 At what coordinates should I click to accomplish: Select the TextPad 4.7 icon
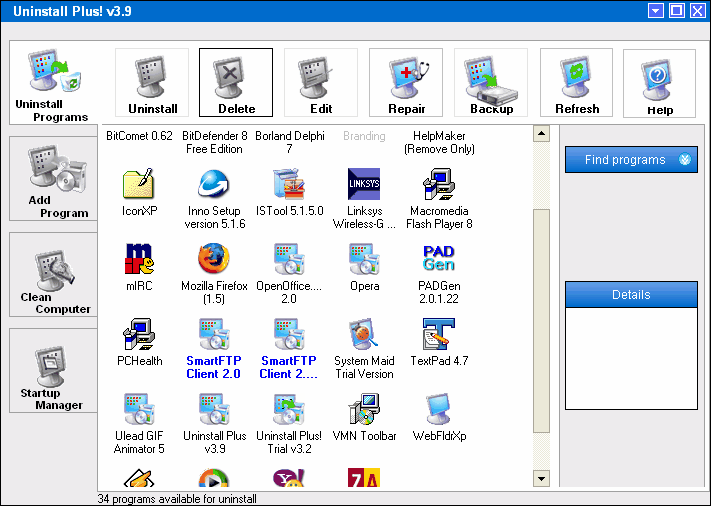click(439, 334)
